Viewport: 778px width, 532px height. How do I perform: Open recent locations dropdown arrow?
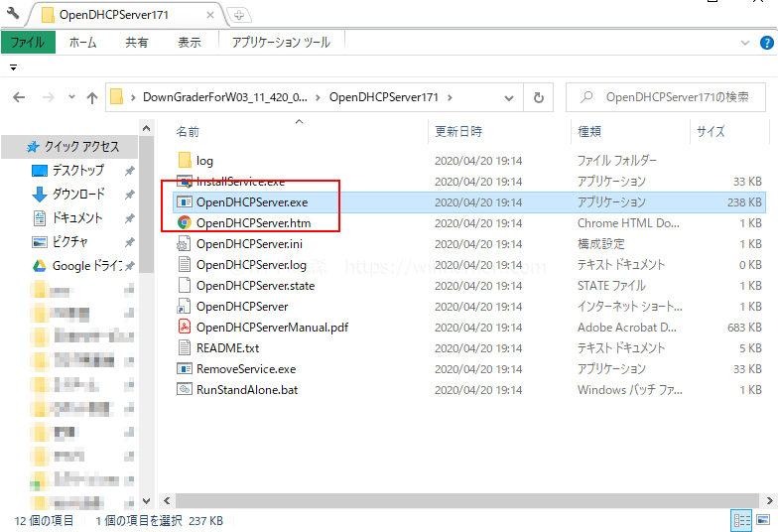[x=71, y=97]
